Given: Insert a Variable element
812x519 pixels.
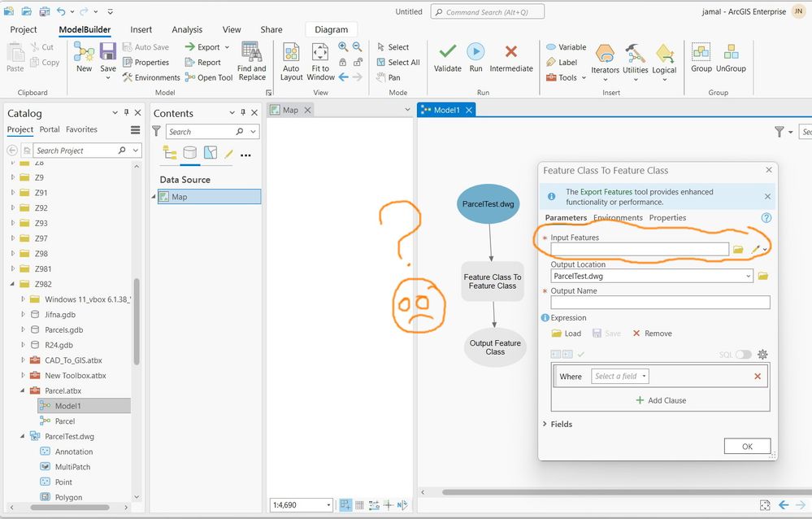Looking at the screenshot, I should [x=566, y=47].
